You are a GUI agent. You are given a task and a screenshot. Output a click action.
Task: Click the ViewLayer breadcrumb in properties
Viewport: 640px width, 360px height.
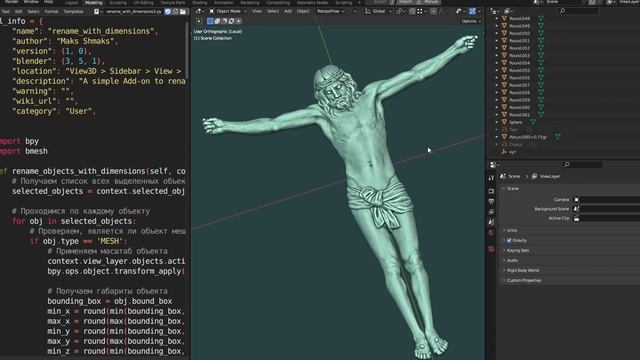(x=549, y=176)
